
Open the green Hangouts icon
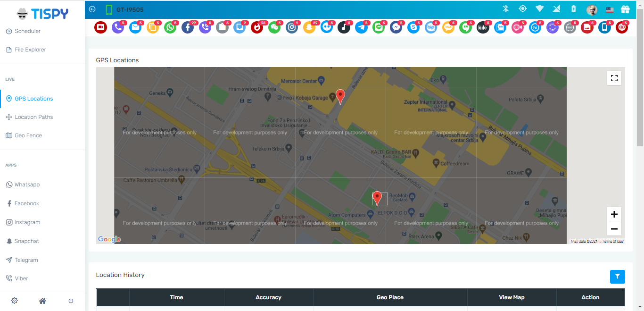point(466,27)
